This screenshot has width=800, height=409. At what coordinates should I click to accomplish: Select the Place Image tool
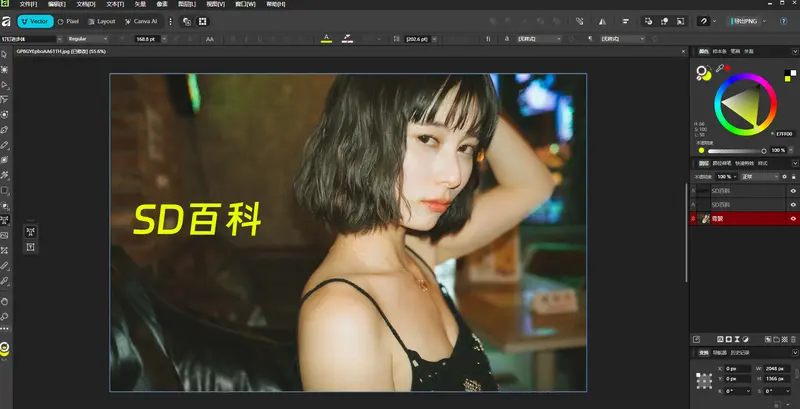click(x=5, y=235)
